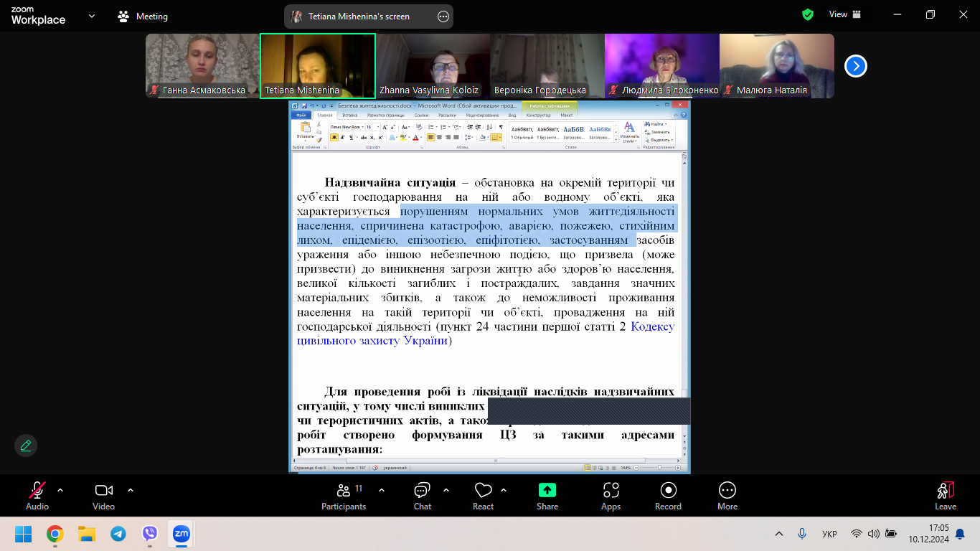This screenshot has width=980, height=551.
Task: Expand caret next to Participants
Action: pos(382,490)
